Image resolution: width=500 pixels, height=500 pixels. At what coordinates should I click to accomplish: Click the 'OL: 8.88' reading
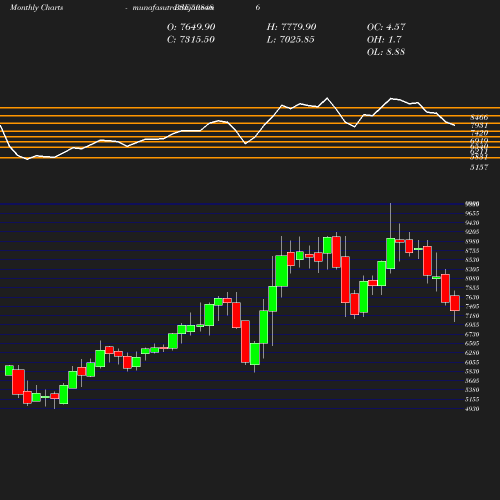[x=386, y=52]
